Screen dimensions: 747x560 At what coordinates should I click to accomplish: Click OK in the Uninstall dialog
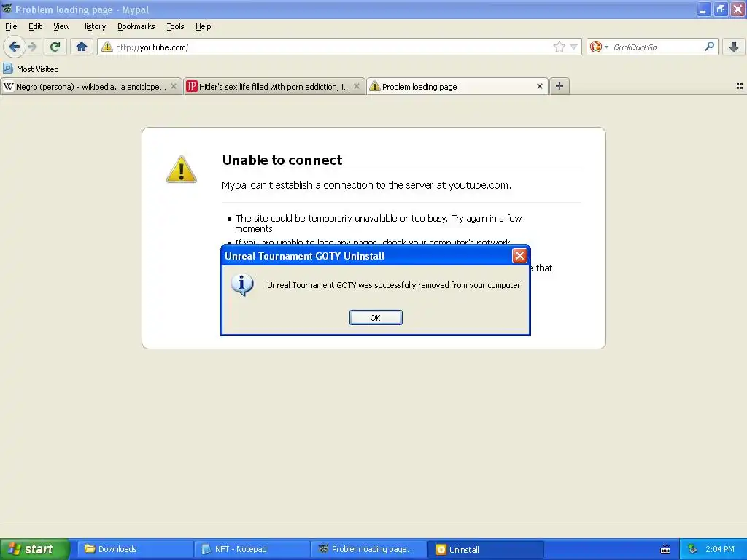376,318
